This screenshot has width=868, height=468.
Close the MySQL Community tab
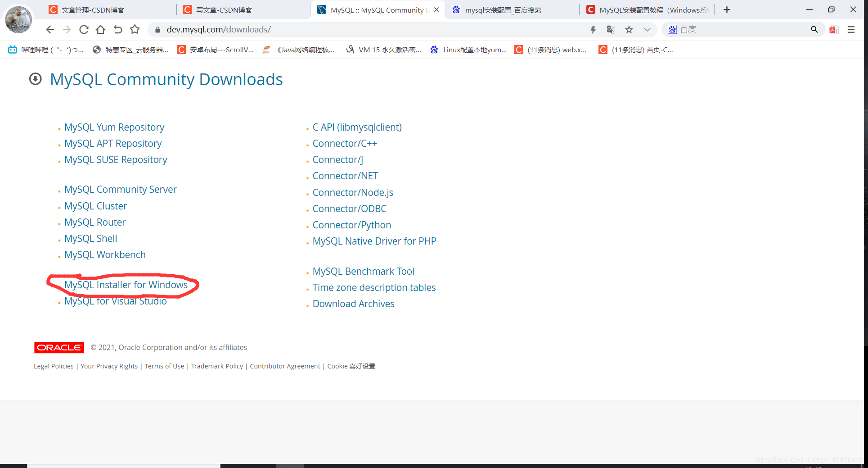[x=436, y=10]
